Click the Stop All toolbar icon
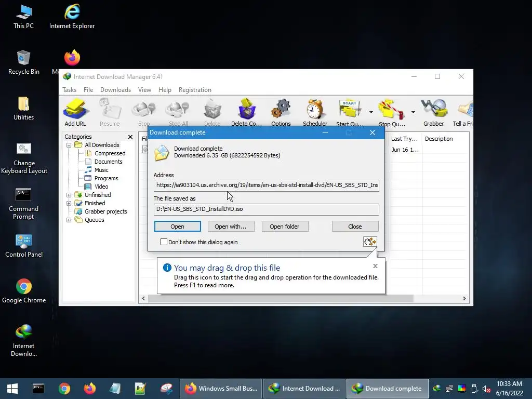The width and height of the screenshot is (532, 399). pos(178,112)
